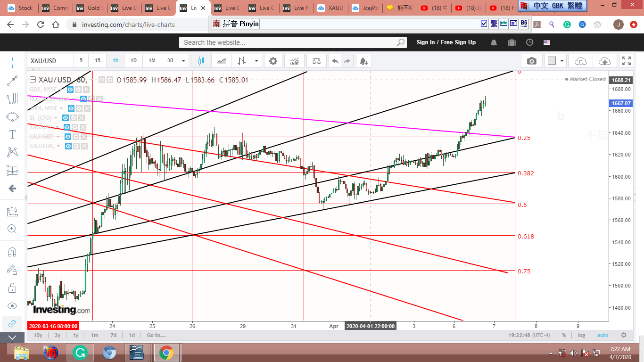Select the zoom in tool
The width and height of the screenshot is (644, 362).
(x=12, y=229)
